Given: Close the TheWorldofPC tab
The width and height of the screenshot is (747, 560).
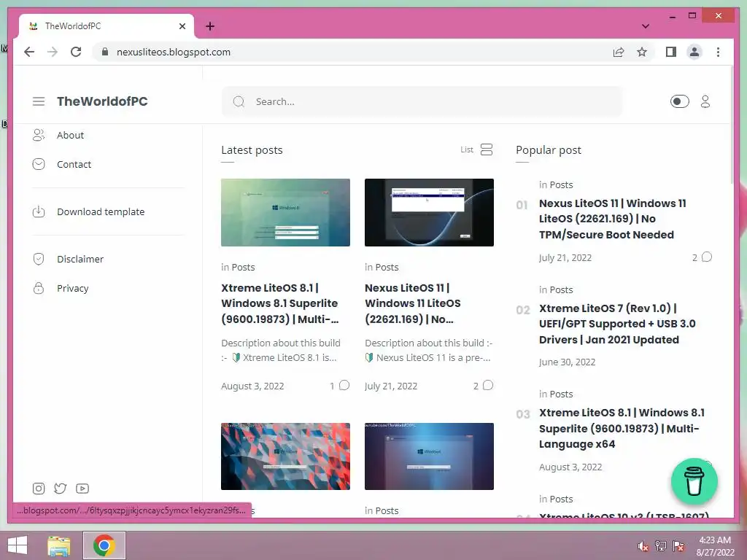Looking at the screenshot, I should [x=182, y=26].
